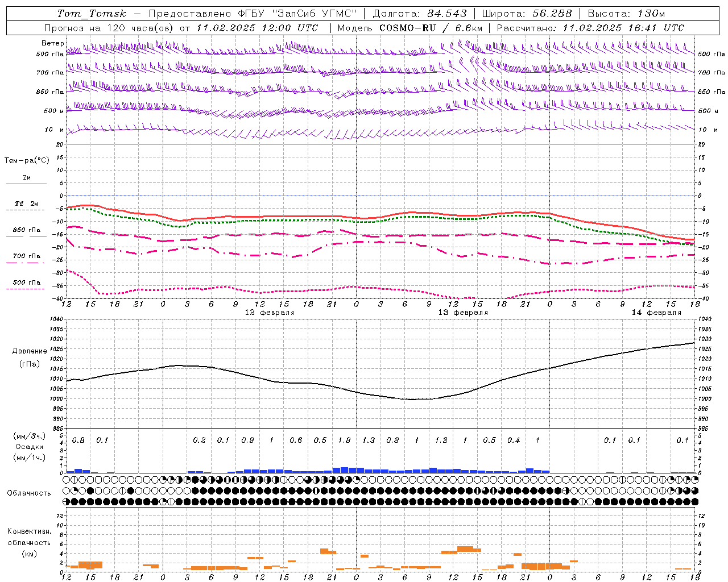Click the 0.2 precipitation value

point(199,440)
